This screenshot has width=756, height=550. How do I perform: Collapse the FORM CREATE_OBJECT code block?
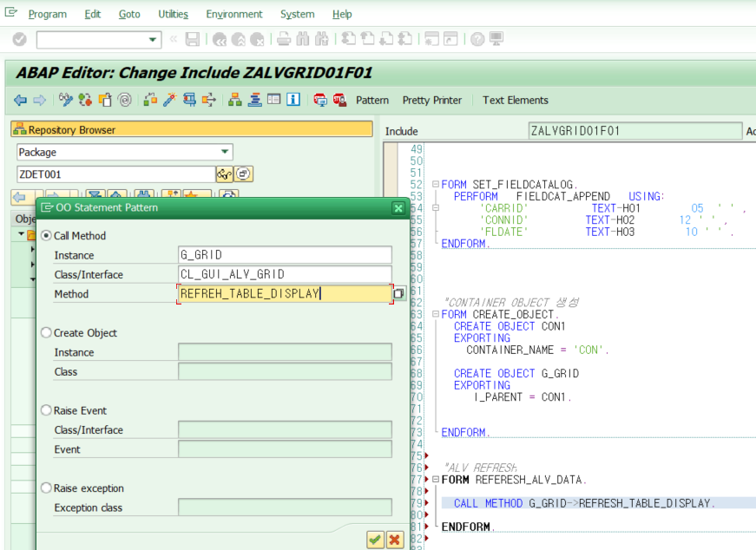pos(436,314)
